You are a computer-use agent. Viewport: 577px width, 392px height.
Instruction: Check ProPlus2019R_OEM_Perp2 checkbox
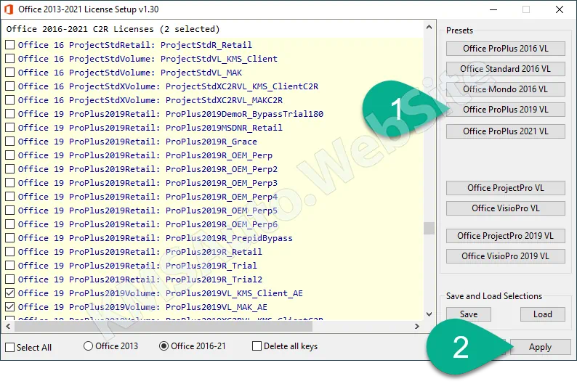click(x=10, y=169)
